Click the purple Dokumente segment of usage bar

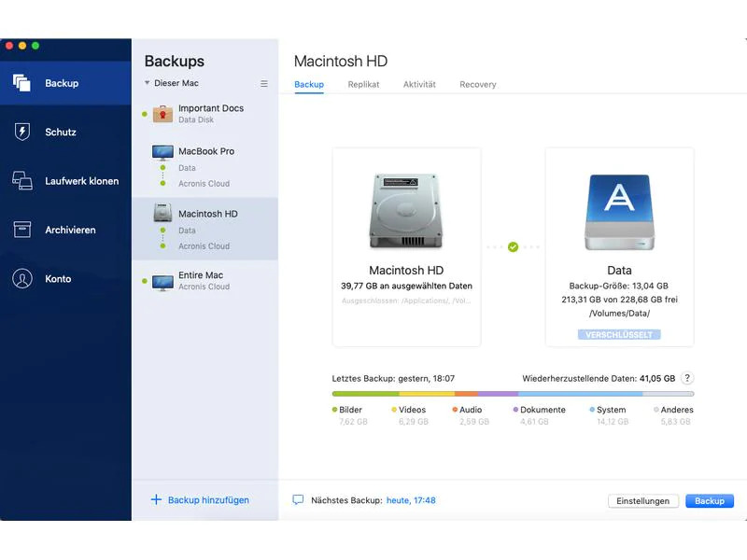pos(498,394)
